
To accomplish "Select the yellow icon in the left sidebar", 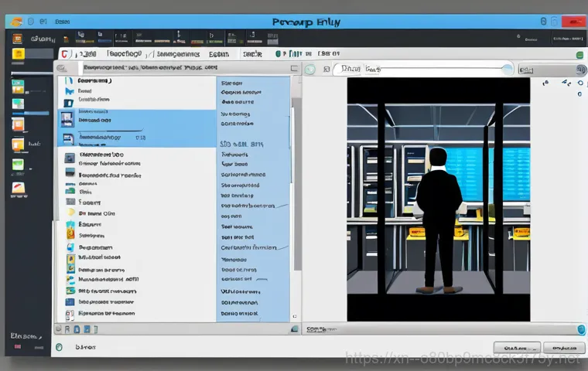I will pyautogui.click(x=19, y=53).
